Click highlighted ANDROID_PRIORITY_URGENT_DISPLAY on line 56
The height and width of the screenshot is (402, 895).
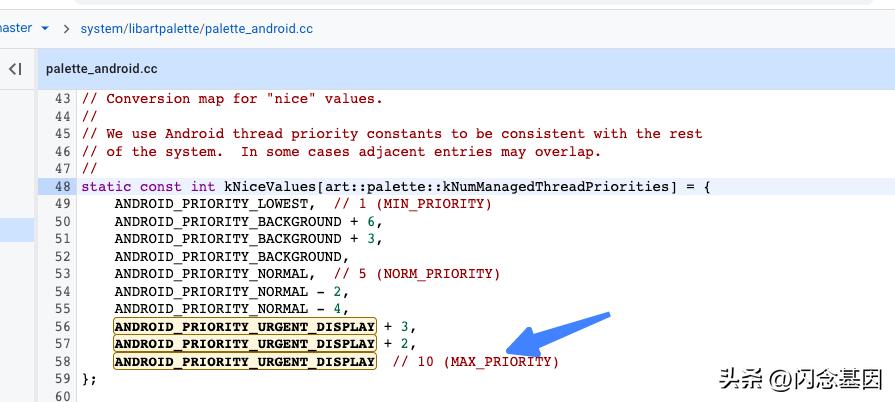pos(245,326)
